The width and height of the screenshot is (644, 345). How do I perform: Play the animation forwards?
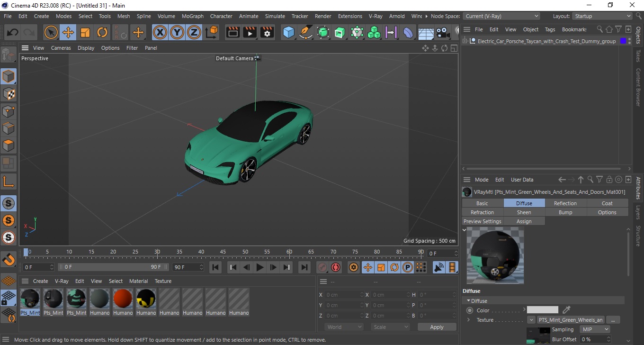pyautogui.click(x=259, y=267)
